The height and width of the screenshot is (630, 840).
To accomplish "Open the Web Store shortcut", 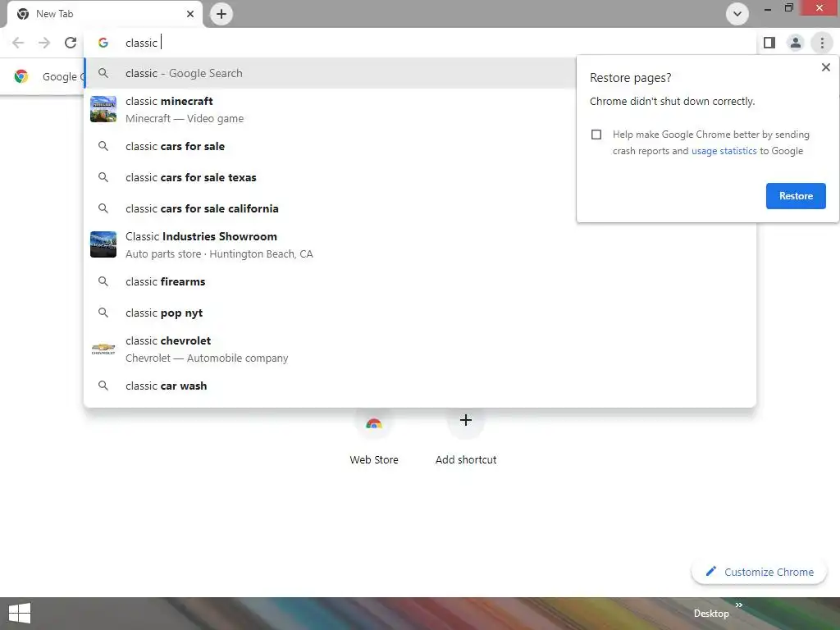I will 374,437.
